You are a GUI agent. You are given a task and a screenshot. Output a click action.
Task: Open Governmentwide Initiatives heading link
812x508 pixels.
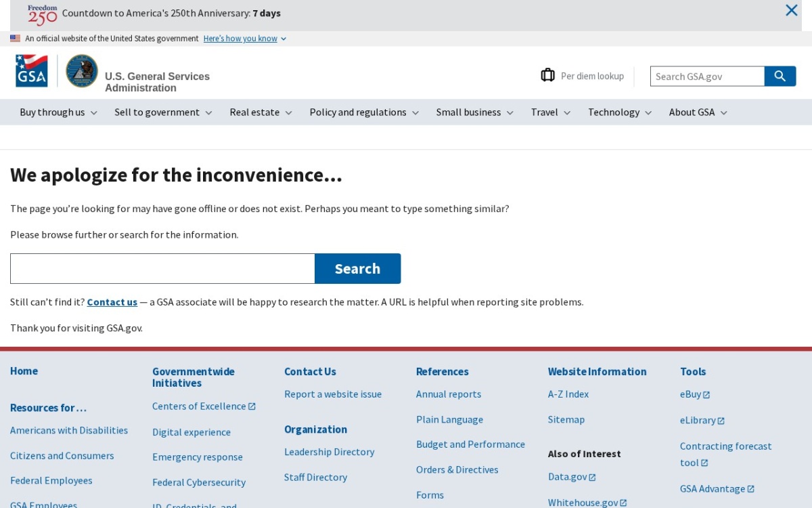click(193, 377)
